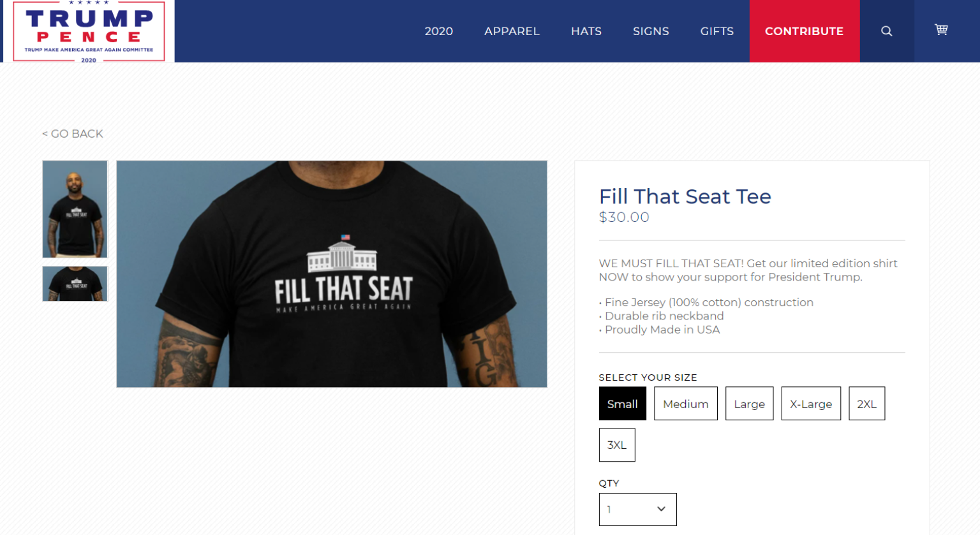Select the Medium size option
This screenshot has height=535, width=980.
[686, 404]
